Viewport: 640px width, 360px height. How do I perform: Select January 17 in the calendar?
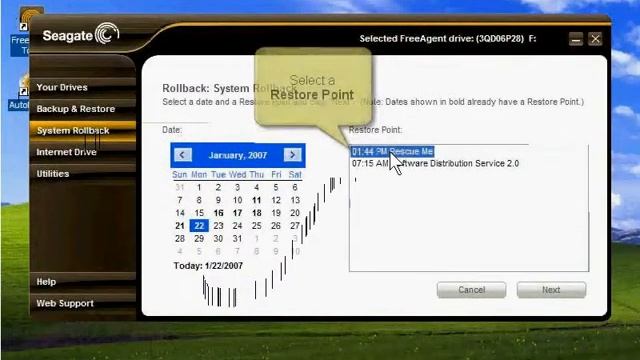coord(238,213)
